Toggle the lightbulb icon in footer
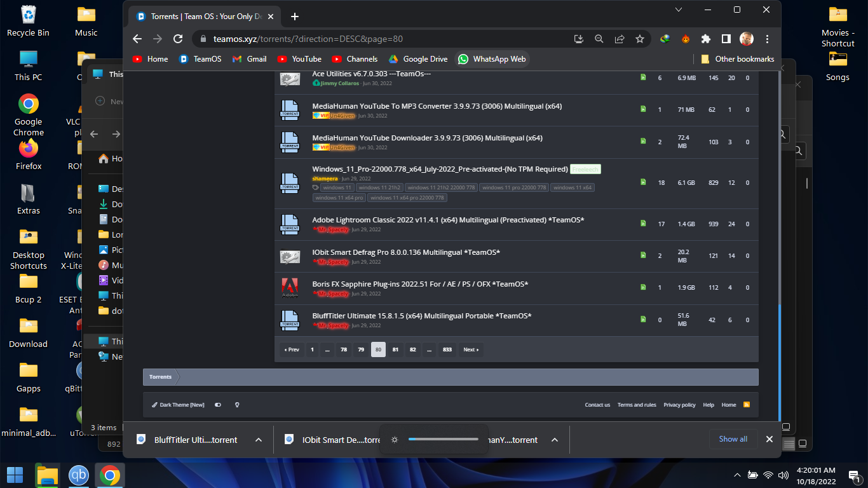 click(x=237, y=405)
